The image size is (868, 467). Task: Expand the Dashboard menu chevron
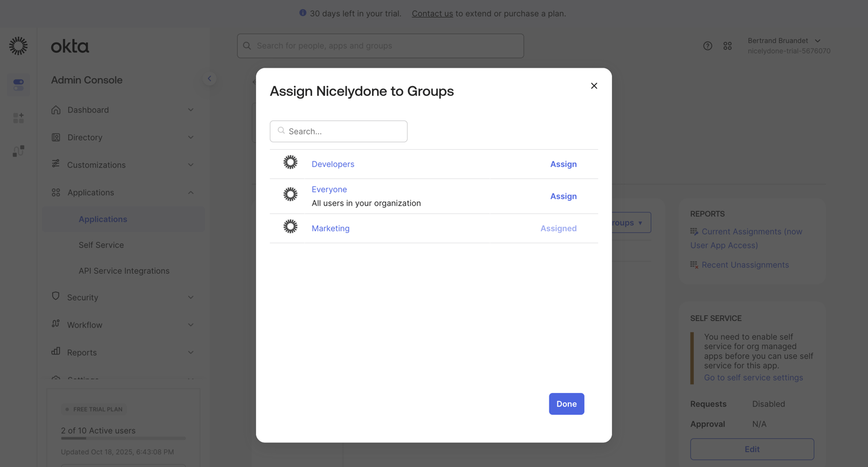(x=191, y=110)
